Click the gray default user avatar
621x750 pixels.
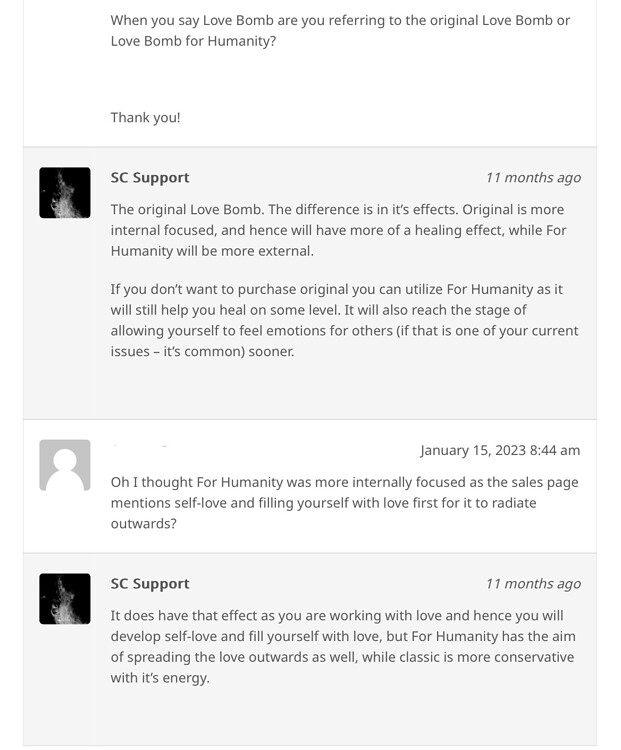click(x=65, y=465)
